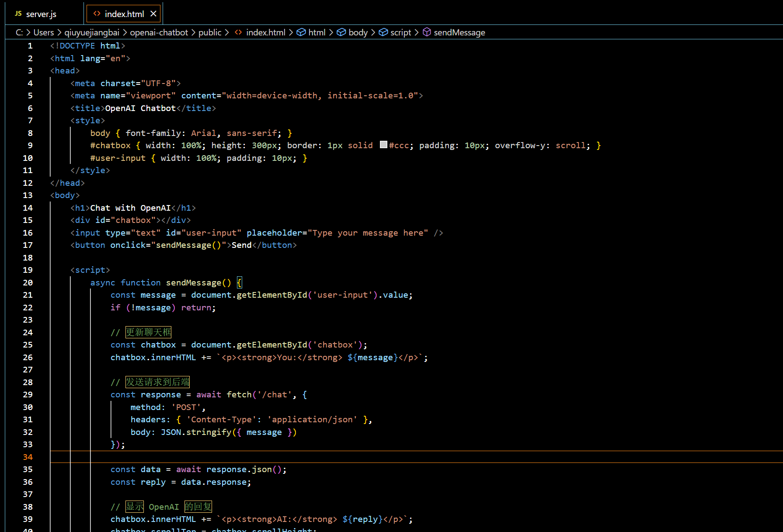783x532 pixels.
Task: Click the comment '更新聊天框' on line 24
Action: point(148,332)
